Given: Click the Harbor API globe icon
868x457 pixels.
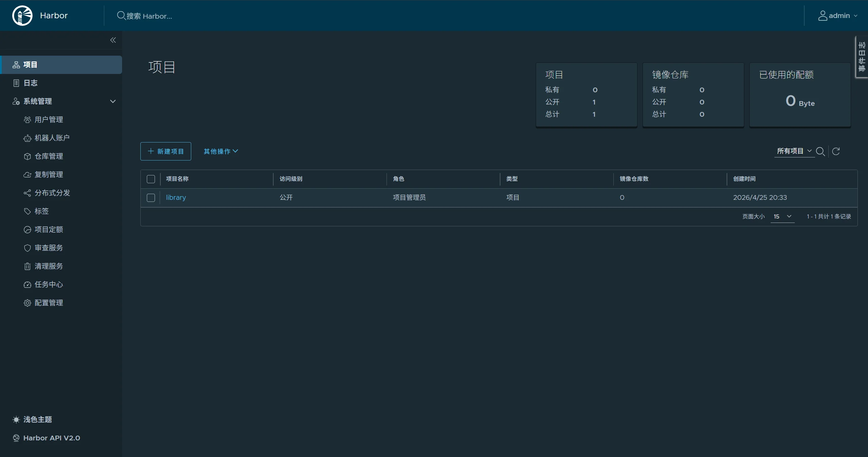Looking at the screenshot, I should click(16, 438).
